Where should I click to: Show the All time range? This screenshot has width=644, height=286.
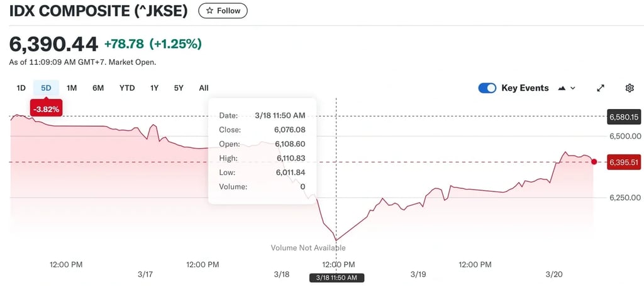tap(204, 88)
